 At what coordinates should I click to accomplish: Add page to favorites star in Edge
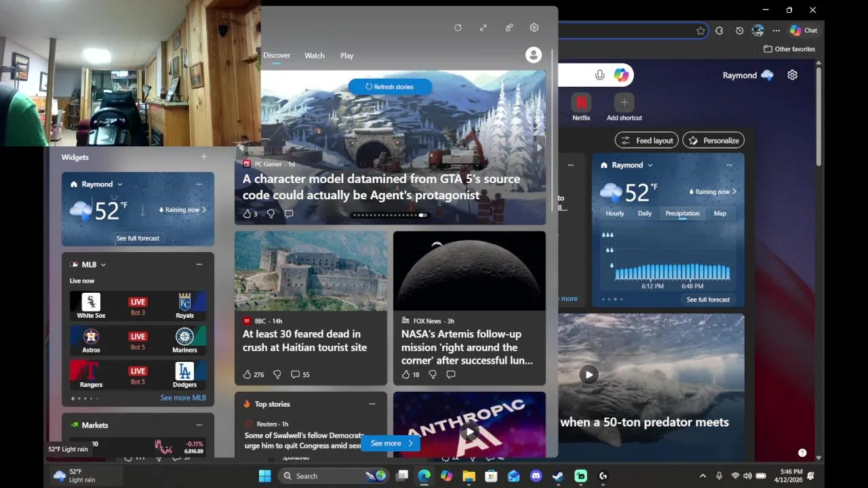[701, 30]
